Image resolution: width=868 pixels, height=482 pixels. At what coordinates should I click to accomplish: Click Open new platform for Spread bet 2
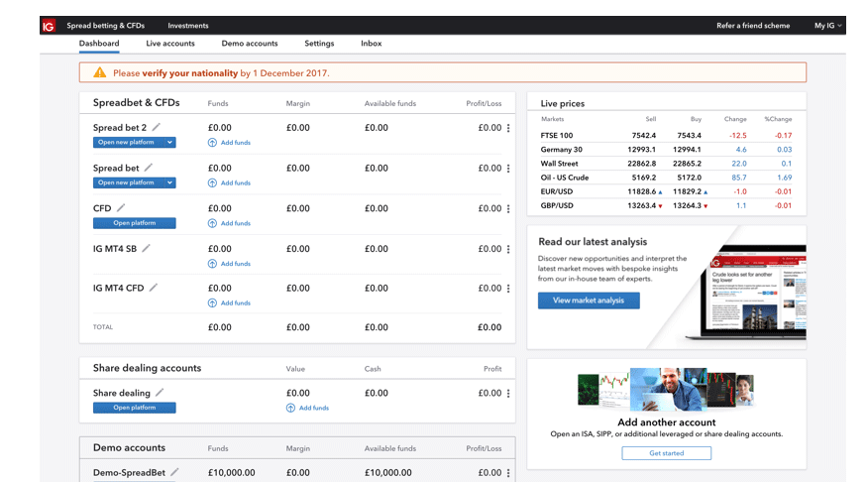coord(129,143)
